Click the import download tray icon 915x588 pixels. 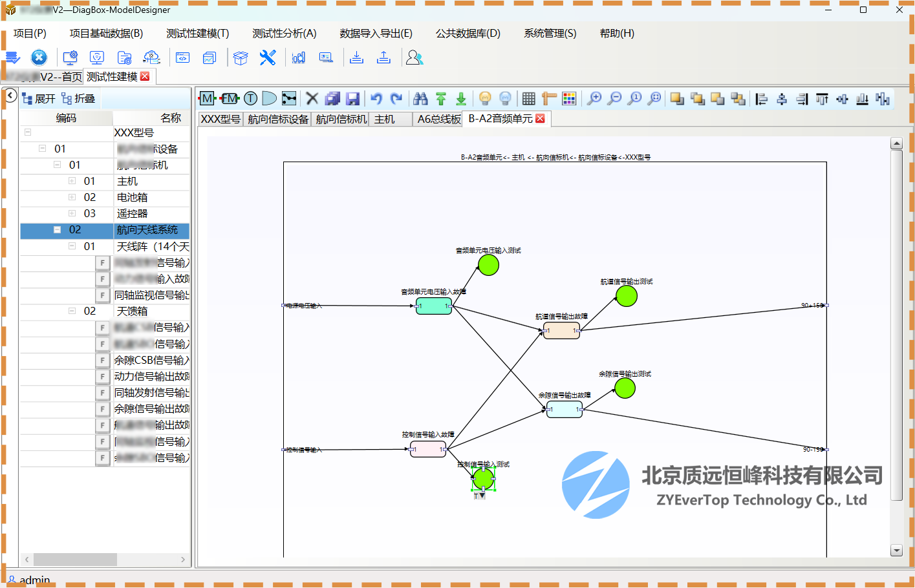[x=356, y=58]
